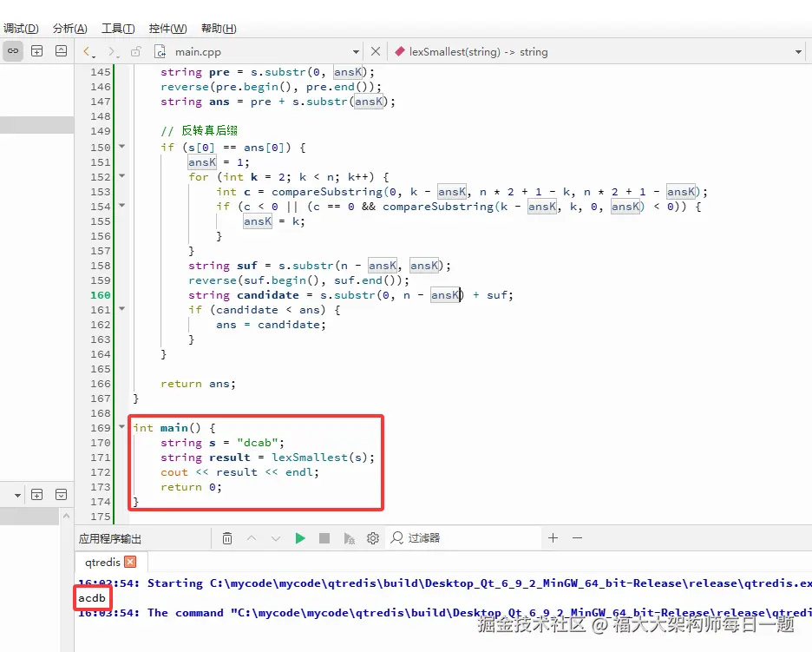Click the "return ans;" statement
The height and width of the screenshot is (652, 812).
(x=198, y=384)
